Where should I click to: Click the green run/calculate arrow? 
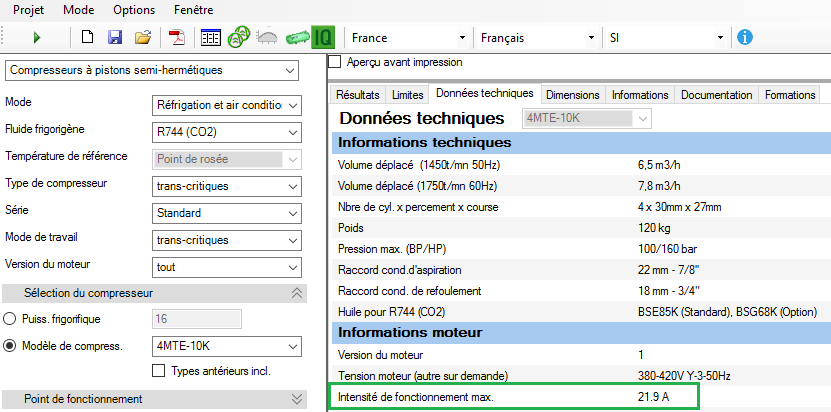[x=37, y=38]
